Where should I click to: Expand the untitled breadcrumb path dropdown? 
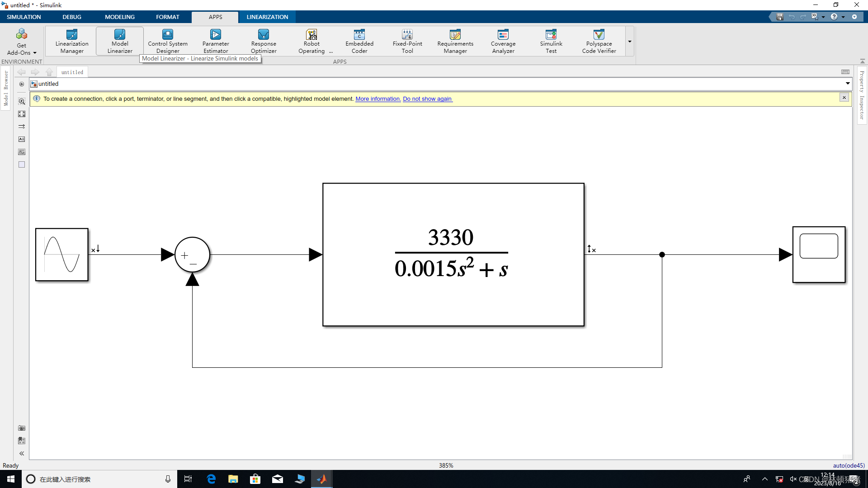coord(848,84)
